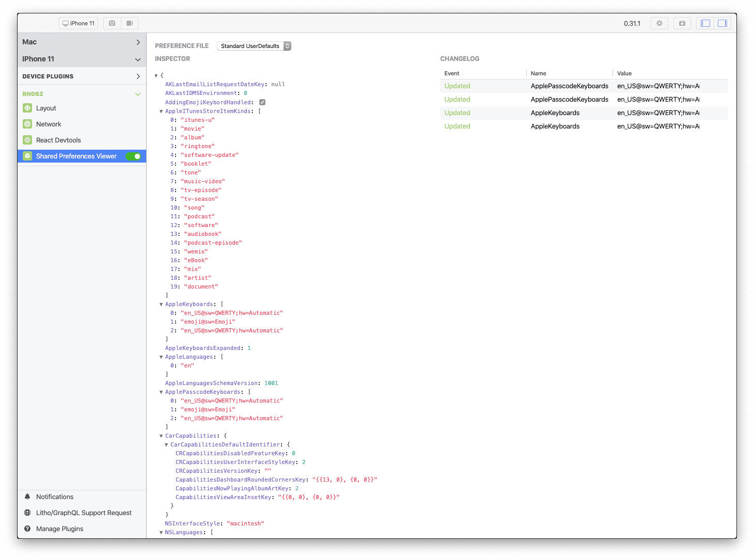Open Notifications from the bottom sidebar
The width and height of the screenshot is (754, 560).
click(54, 497)
